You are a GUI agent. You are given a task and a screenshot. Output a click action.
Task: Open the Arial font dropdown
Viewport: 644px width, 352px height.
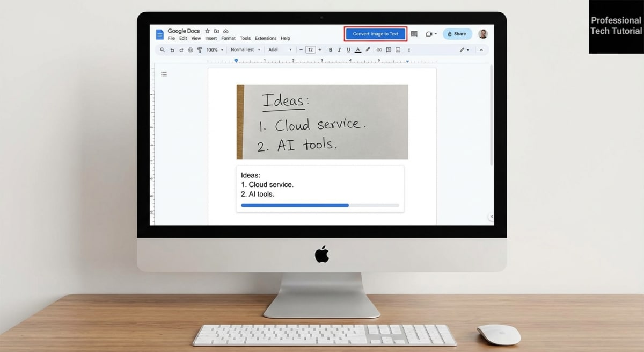pyautogui.click(x=280, y=49)
